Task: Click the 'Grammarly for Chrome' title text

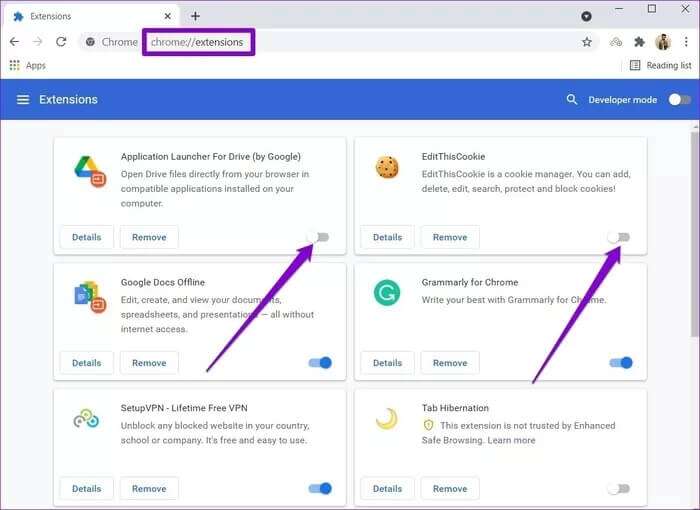Action: click(x=470, y=282)
